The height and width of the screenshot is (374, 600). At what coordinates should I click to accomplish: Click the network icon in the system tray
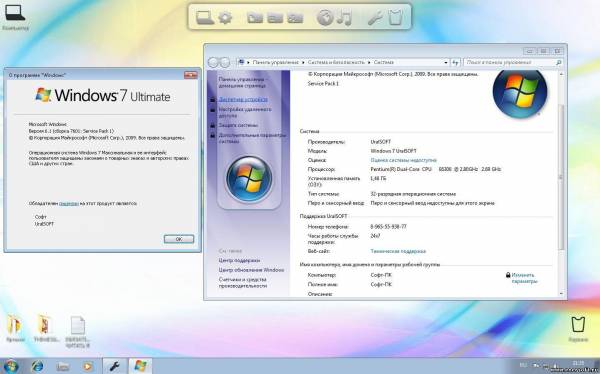click(x=545, y=366)
